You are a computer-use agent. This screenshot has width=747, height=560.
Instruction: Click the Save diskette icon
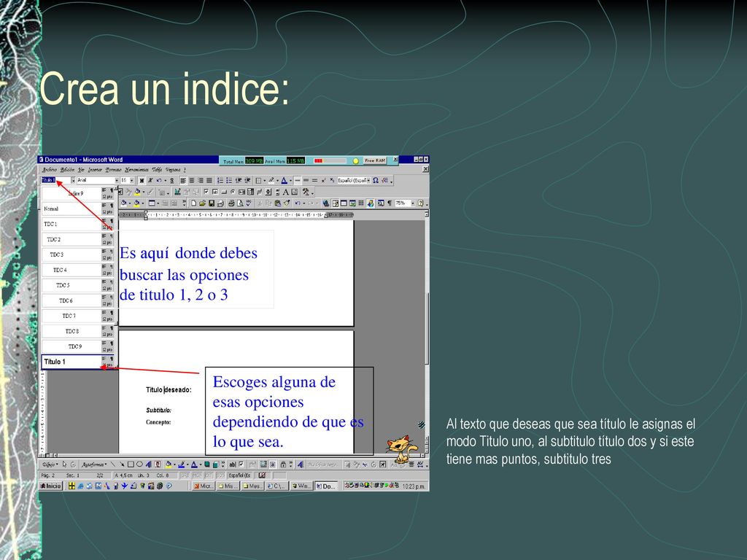click(x=211, y=203)
